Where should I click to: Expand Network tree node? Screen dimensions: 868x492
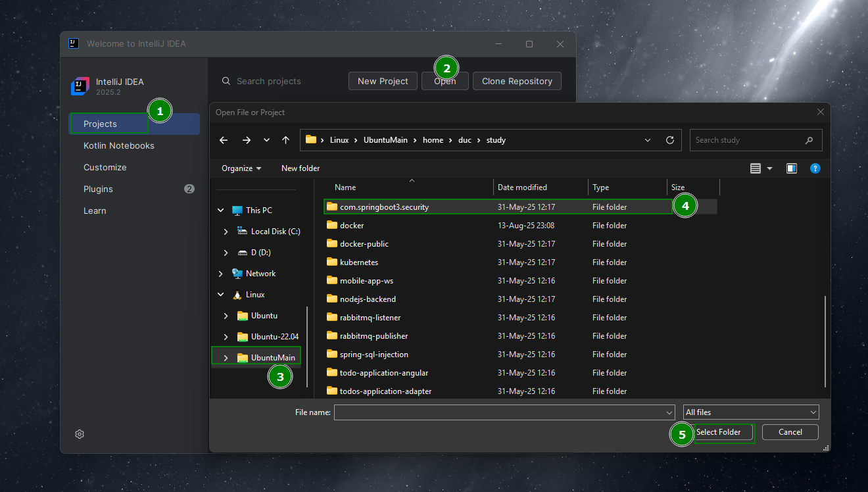(221, 274)
